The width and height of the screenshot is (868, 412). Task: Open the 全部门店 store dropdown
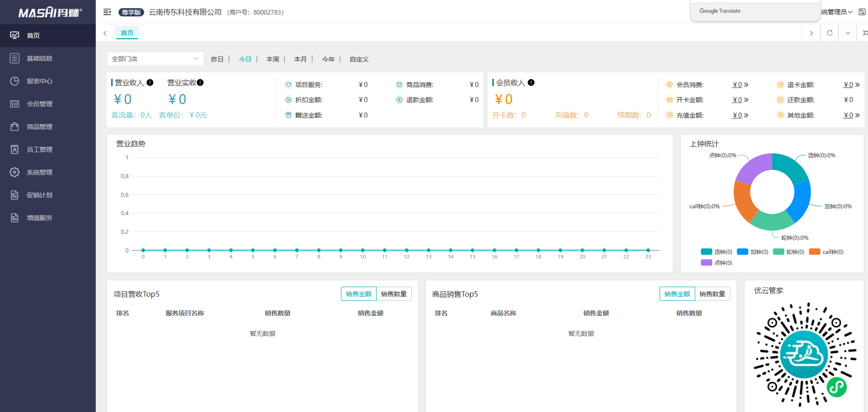pos(155,59)
